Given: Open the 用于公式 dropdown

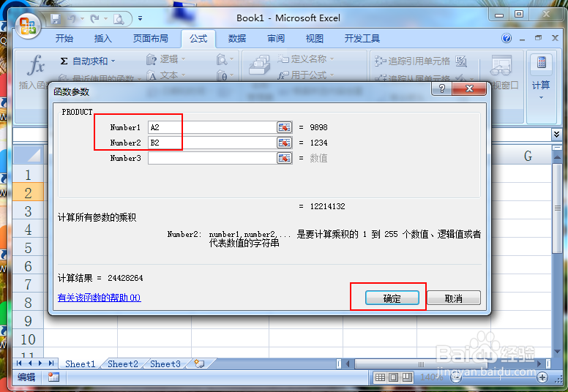Looking at the screenshot, I should [306, 75].
